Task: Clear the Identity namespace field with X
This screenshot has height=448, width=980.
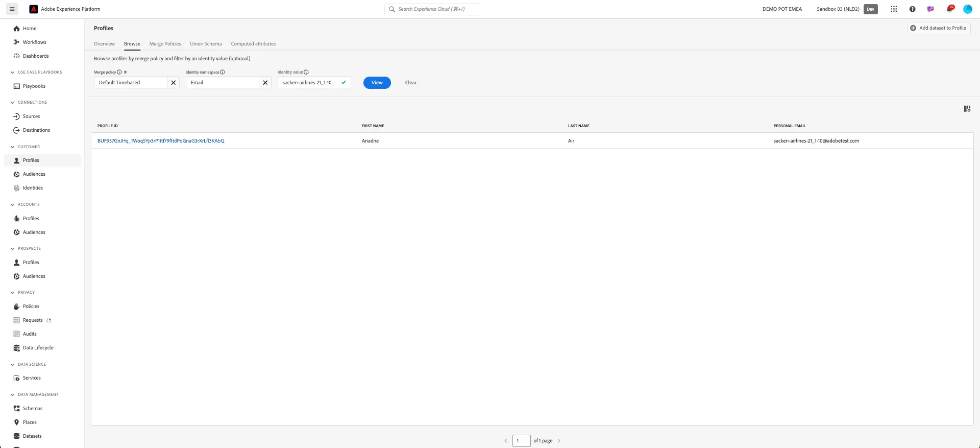Action: click(265, 83)
